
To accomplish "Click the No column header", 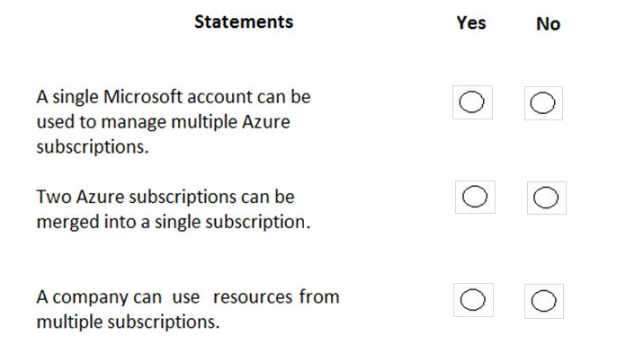I will (549, 23).
